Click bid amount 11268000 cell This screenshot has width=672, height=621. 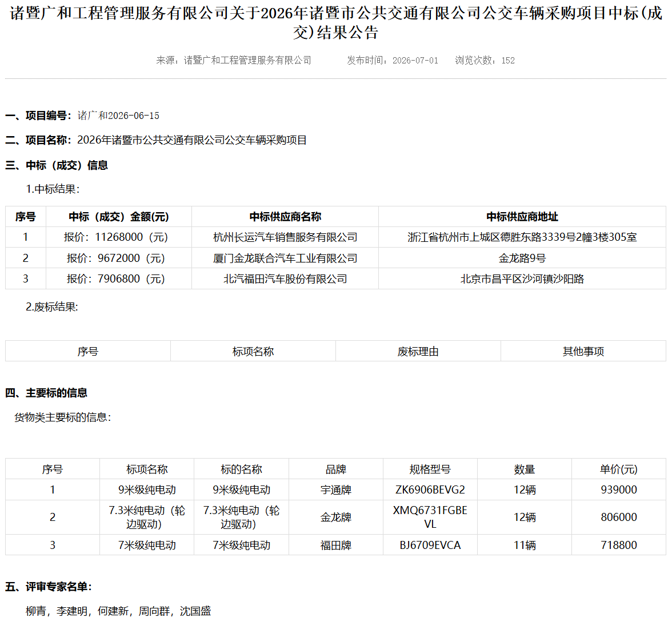[119, 237]
